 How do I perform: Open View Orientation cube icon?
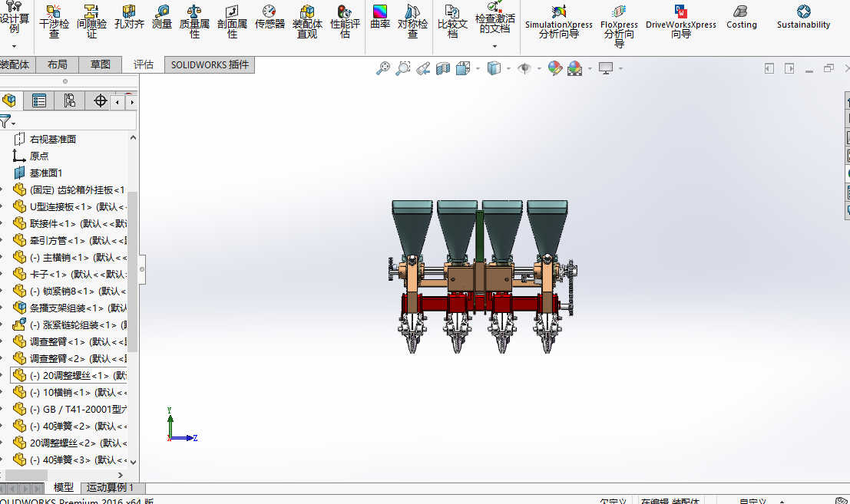(463, 68)
